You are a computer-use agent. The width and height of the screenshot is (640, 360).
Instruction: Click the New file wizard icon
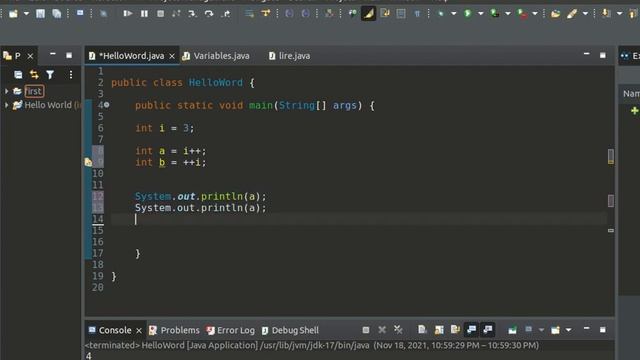pyautogui.click(x=13, y=14)
